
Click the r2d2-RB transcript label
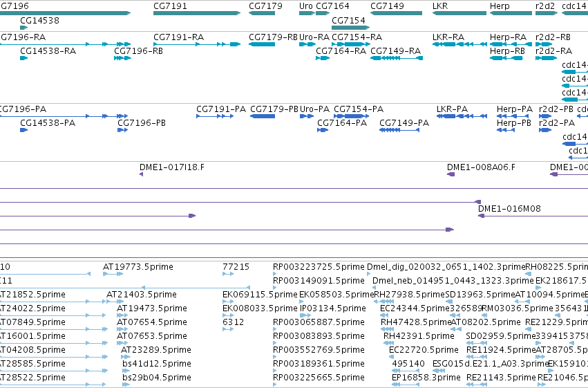[553, 37]
